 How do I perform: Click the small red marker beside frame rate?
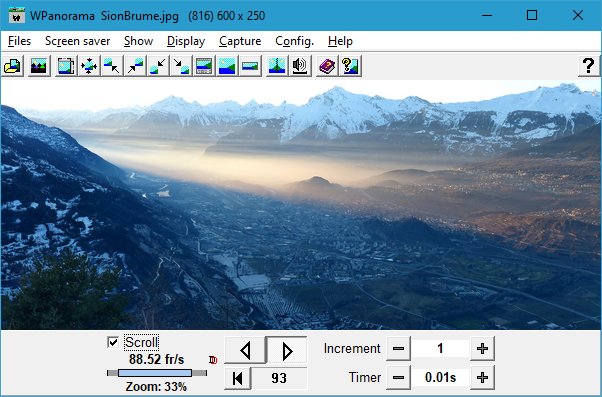(213, 360)
